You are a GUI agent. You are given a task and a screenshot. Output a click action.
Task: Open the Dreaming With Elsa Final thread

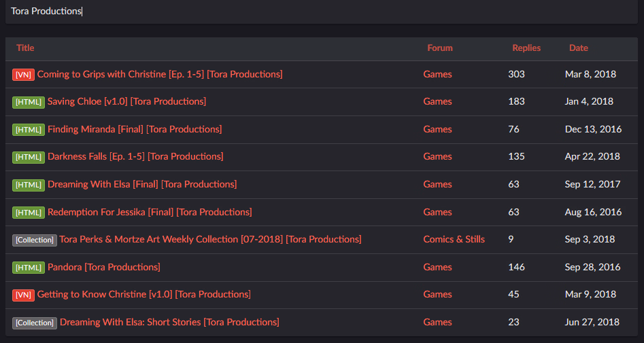142,184
